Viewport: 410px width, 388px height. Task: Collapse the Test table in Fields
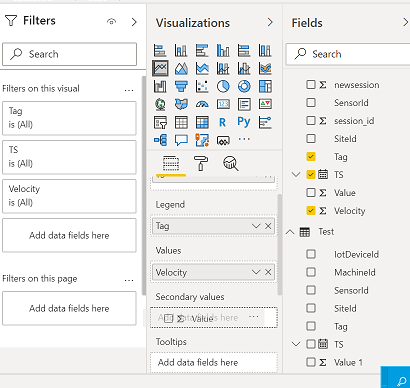click(290, 232)
